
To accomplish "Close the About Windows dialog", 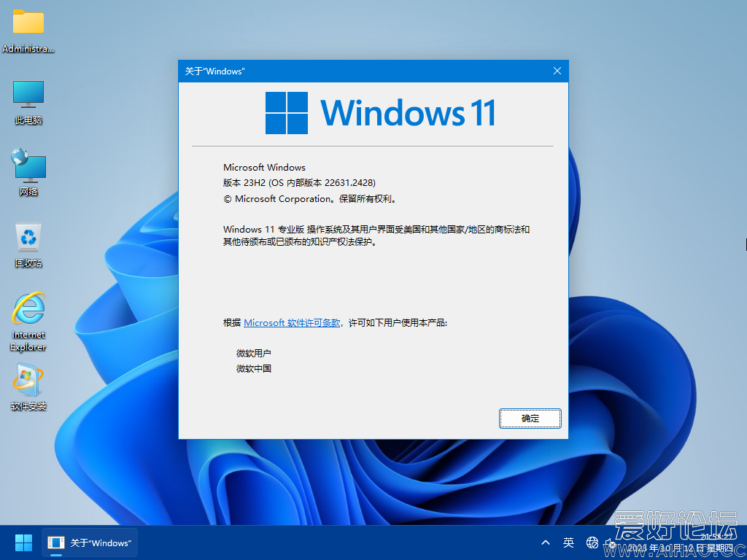I will point(557,71).
